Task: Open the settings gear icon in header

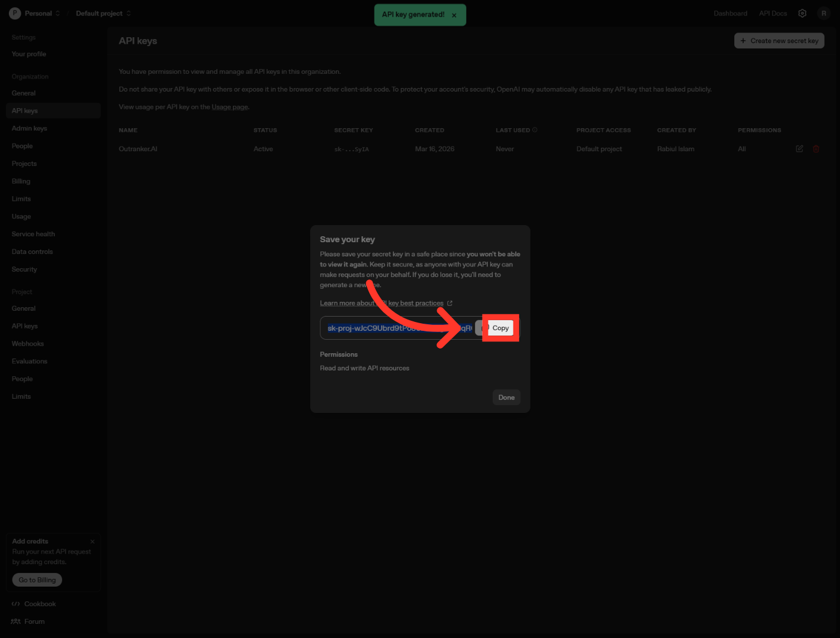Action: [x=802, y=14]
